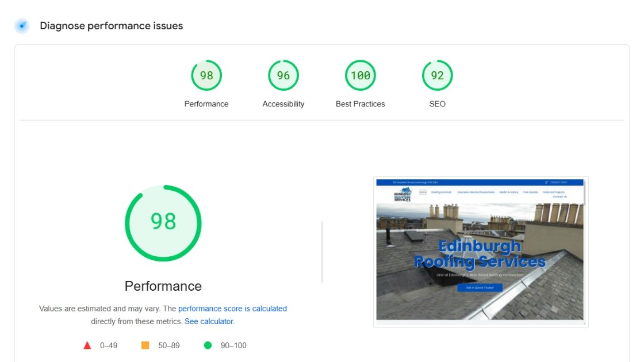The image size is (644, 362).
Task: Open the Best Practices gauge showing 100
Action: (x=361, y=75)
